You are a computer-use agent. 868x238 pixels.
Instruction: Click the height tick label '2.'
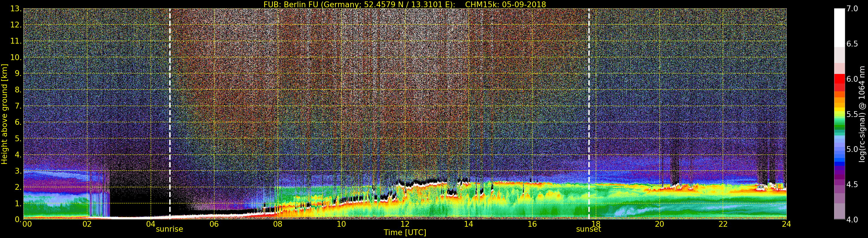[x=18, y=187]
